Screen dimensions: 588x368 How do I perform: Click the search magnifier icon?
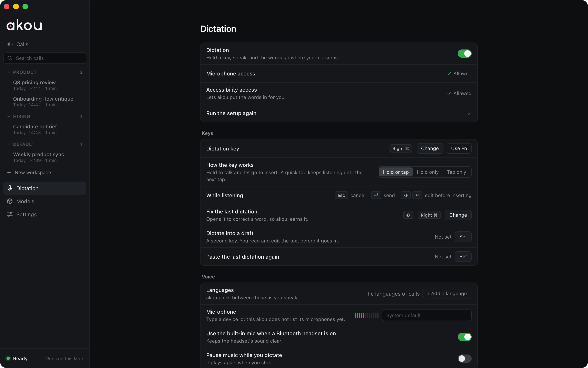(x=10, y=58)
